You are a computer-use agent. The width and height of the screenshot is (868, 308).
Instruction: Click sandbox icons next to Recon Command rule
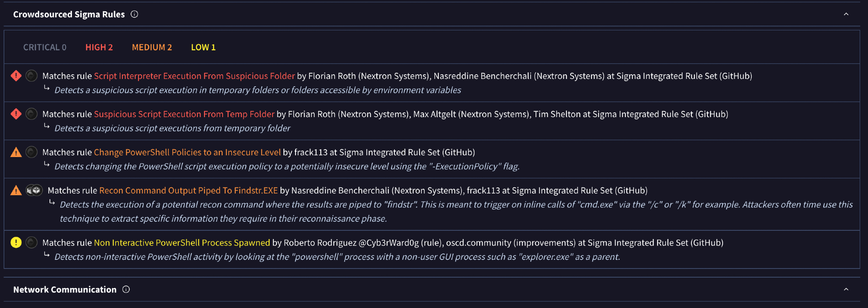click(x=34, y=190)
